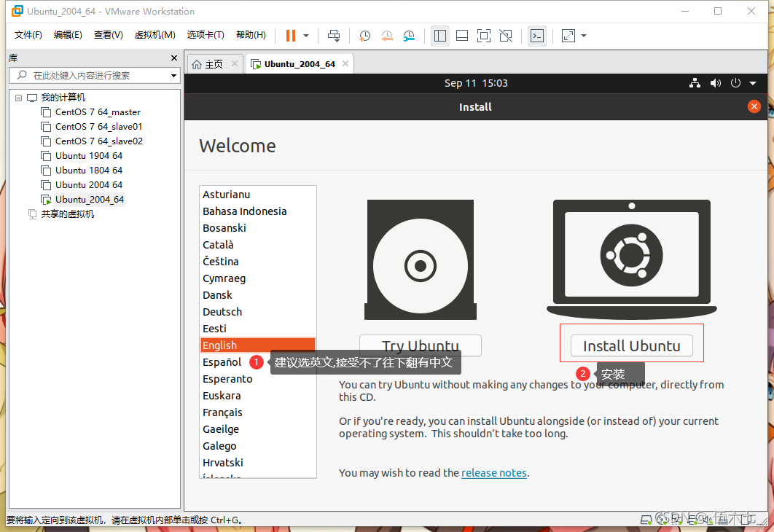
Task: Click the Sep 11 15:03 clock
Action: pyautogui.click(x=476, y=83)
